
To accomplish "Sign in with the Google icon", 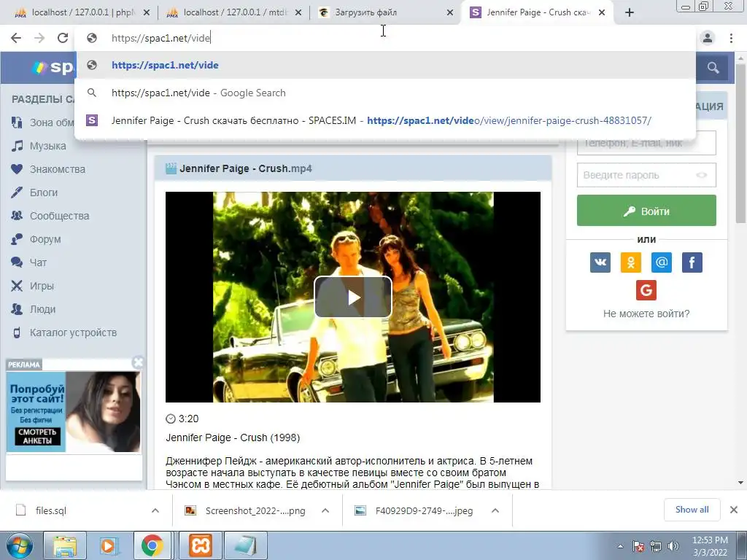I will (x=646, y=290).
